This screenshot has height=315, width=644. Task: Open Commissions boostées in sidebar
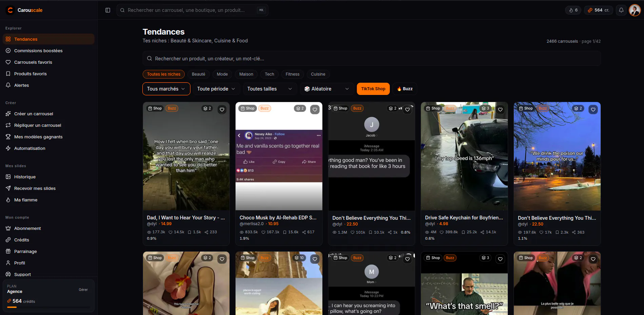point(48,51)
